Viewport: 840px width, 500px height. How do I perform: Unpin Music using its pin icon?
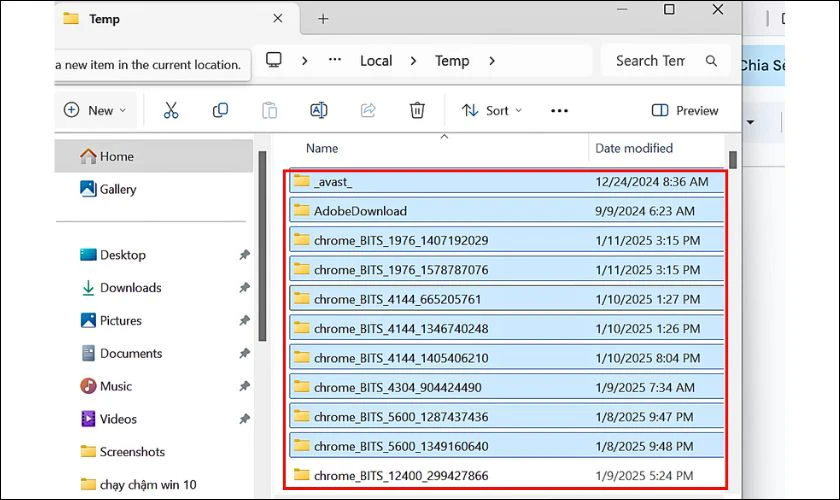click(x=244, y=386)
